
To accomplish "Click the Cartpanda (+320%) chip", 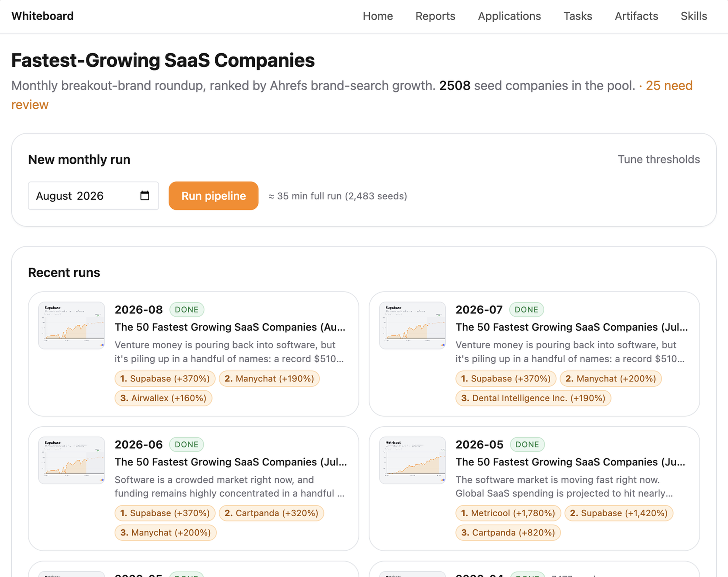I will pos(271,513).
